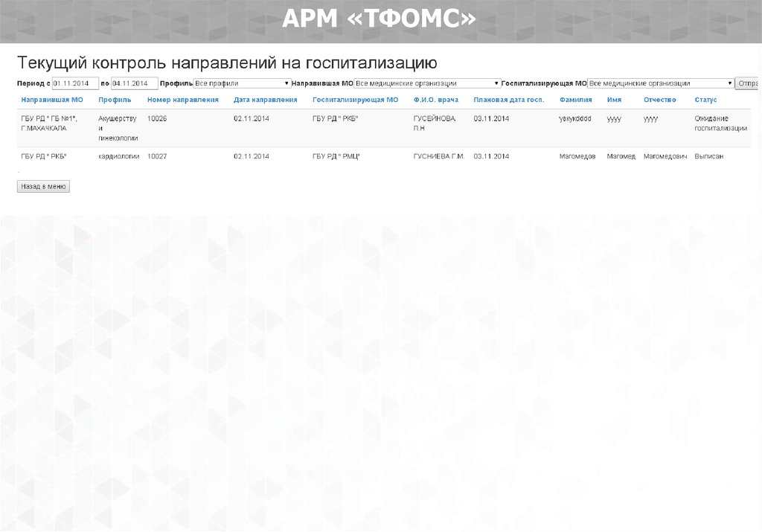
Task: Sort by 'Имя' column header
Action: tap(614, 100)
